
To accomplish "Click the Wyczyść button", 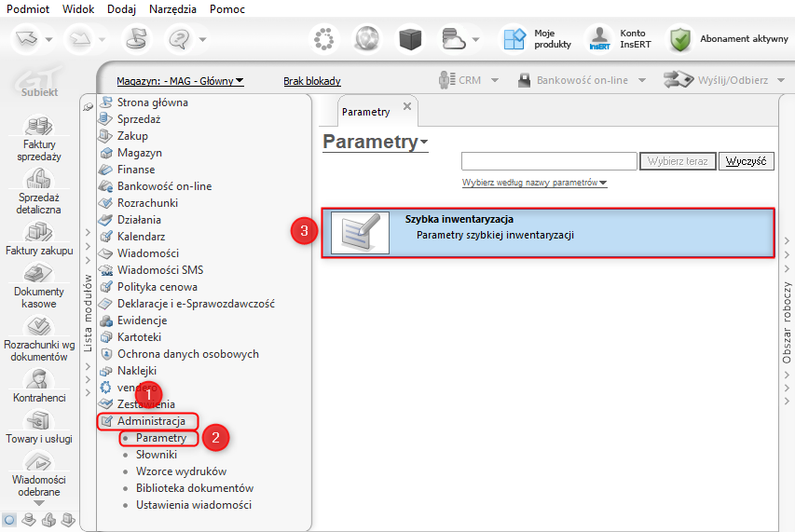I will [746, 161].
